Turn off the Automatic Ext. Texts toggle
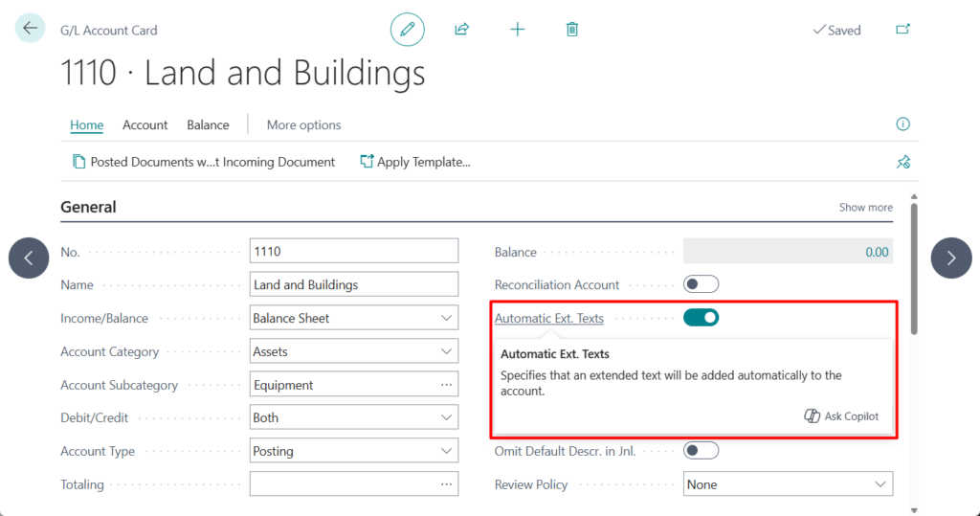The image size is (980, 516). coord(701,318)
